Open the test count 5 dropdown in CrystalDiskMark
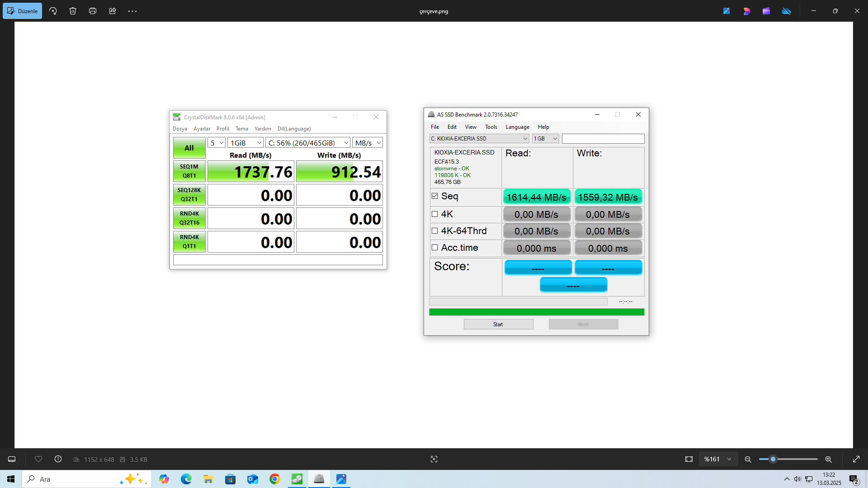Viewport: 868px width, 488px height. (217, 143)
